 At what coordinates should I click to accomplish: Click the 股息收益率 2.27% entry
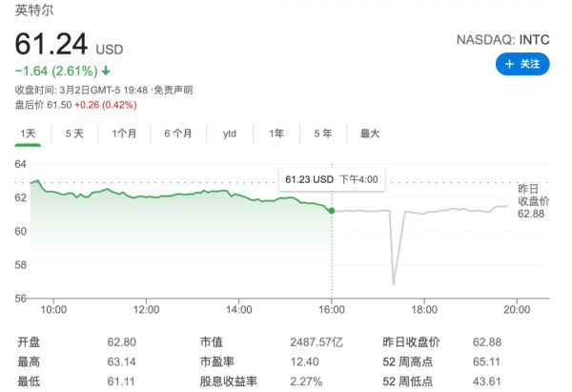[305, 381]
